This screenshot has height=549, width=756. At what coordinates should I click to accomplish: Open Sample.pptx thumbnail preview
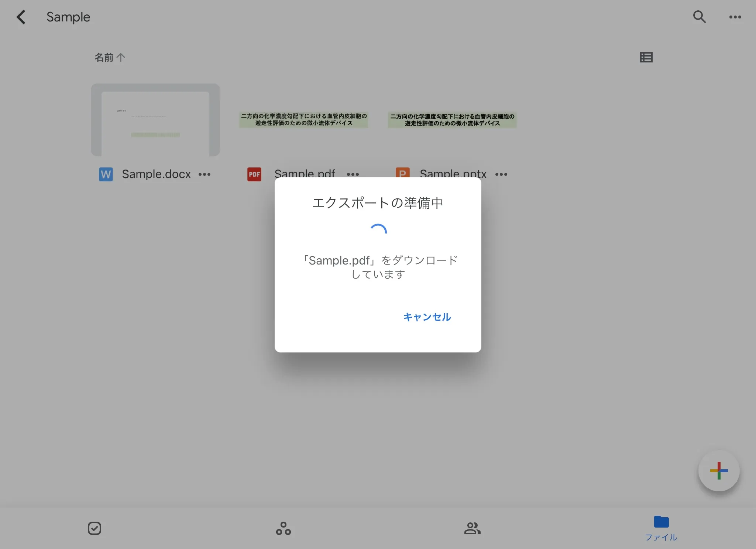click(452, 120)
